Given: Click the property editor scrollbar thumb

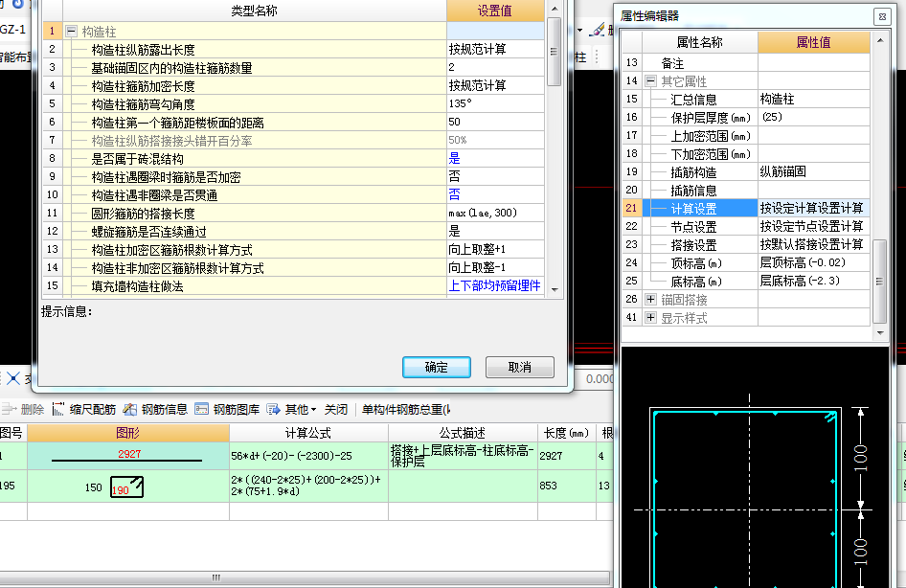Looking at the screenshot, I should 879,282.
